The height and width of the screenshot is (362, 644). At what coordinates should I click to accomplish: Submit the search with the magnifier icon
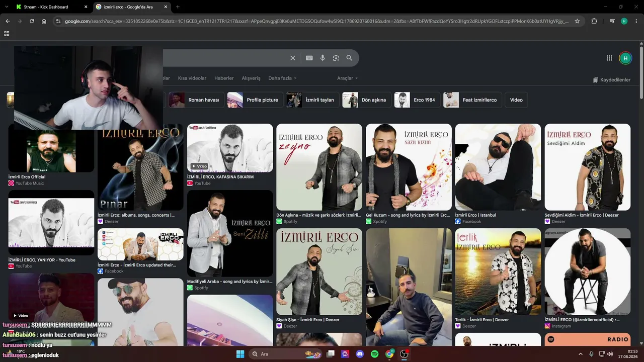click(x=349, y=58)
